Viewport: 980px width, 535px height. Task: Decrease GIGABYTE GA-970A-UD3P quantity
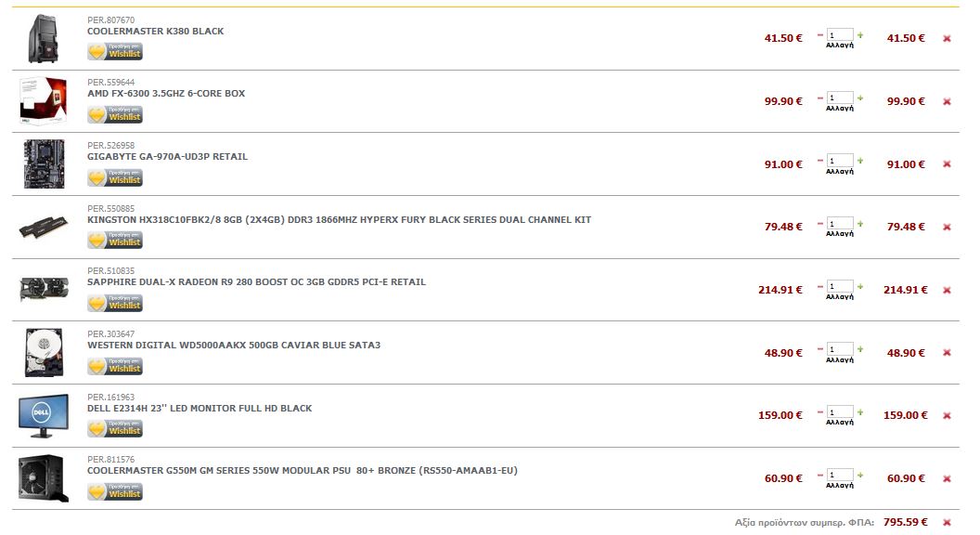tap(820, 161)
